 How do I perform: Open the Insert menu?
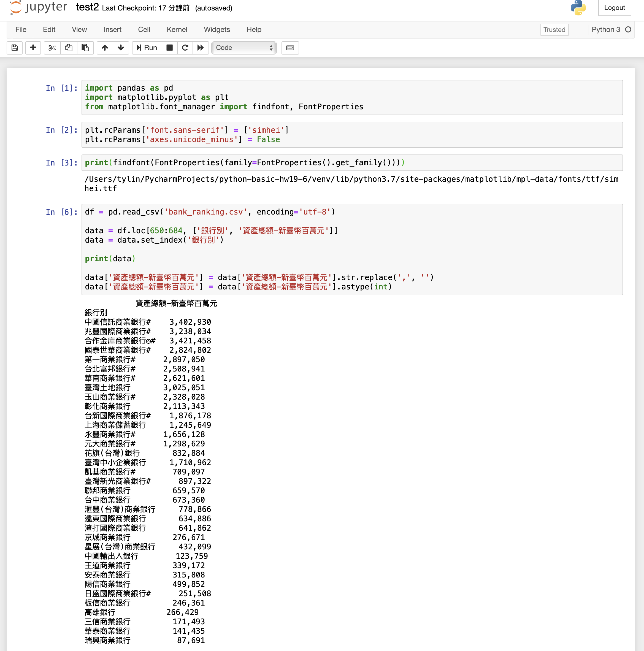pyautogui.click(x=113, y=30)
